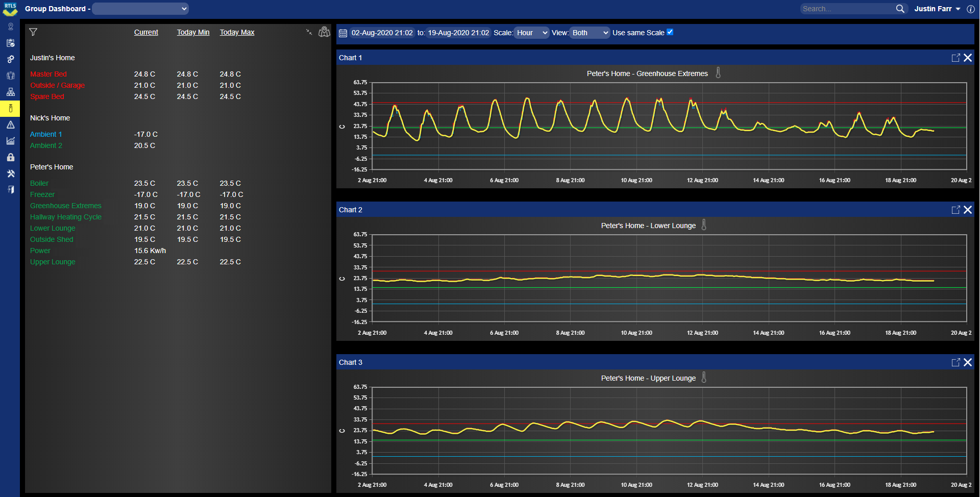Click the Users group sidebar icon
The image size is (980, 497).
click(11, 76)
